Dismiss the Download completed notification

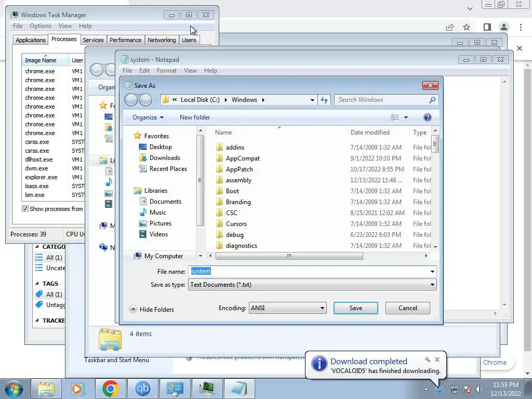pyautogui.click(x=437, y=360)
